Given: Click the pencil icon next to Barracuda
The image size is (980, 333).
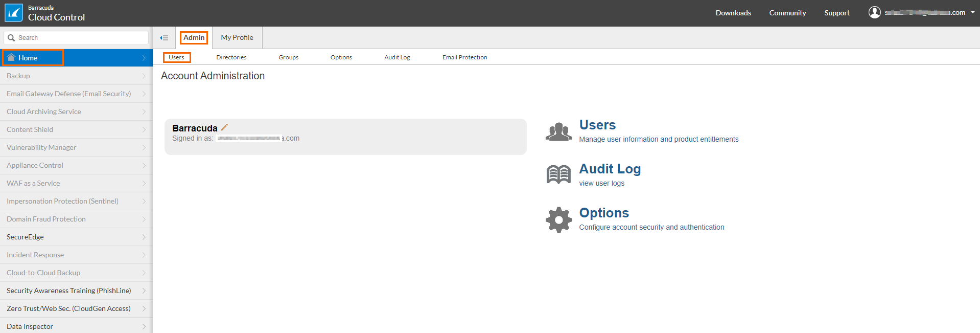Looking at the screenshot, I should (224, 127).
